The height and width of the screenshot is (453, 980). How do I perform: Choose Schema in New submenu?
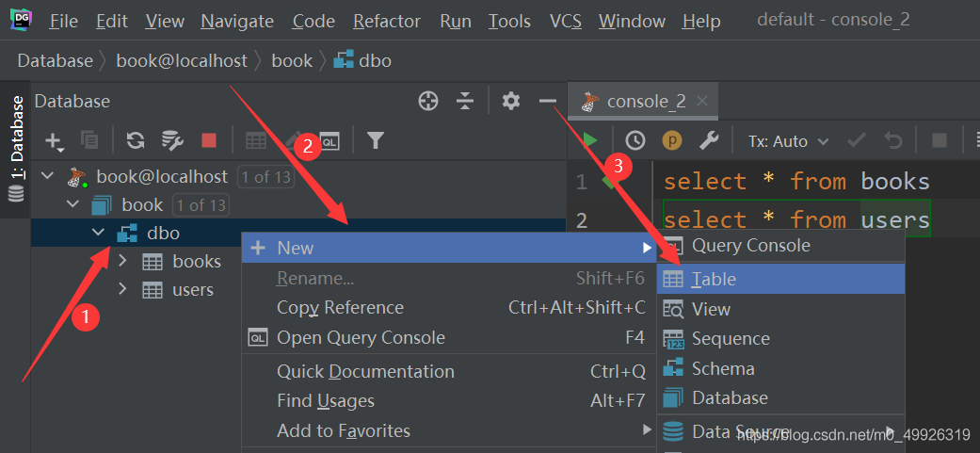781,368
